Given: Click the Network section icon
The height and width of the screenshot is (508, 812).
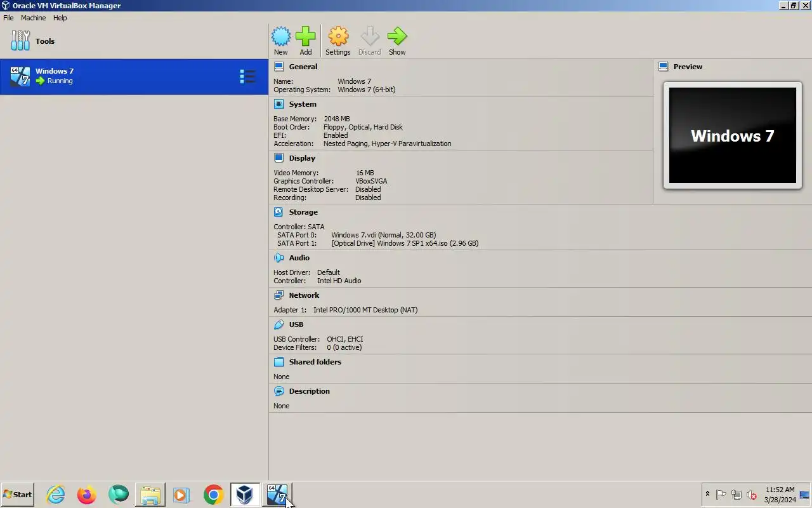Looking at the screenshot, I should click(x=278, y=295).
